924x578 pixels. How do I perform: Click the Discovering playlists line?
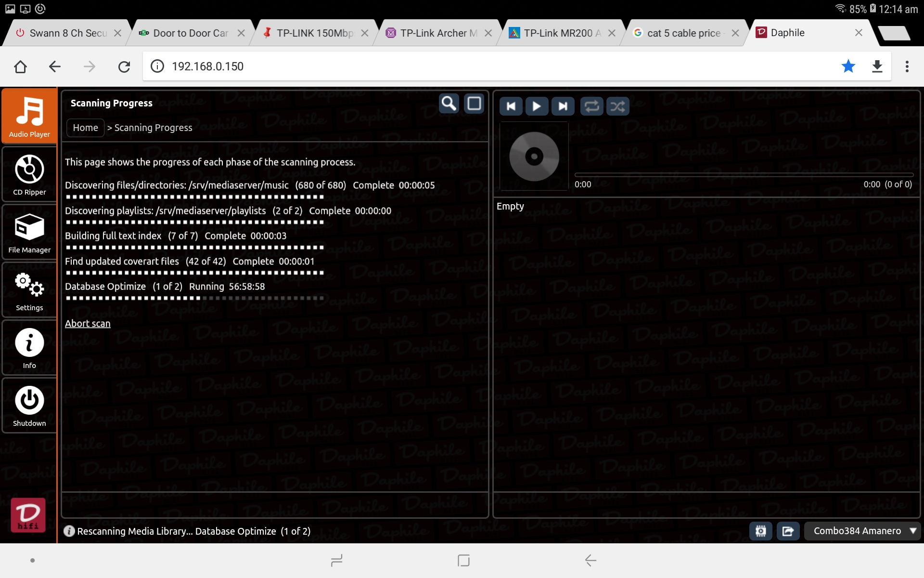click(228, 211)
